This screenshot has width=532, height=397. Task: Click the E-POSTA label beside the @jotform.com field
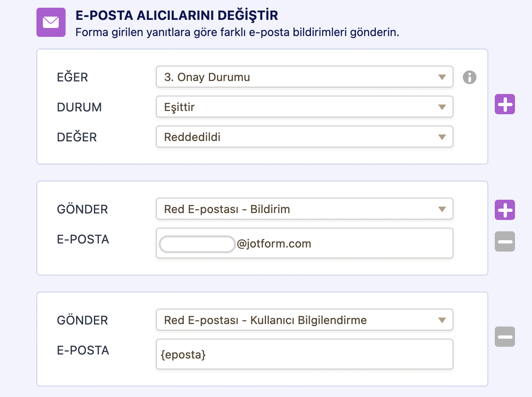coord(83,239)
